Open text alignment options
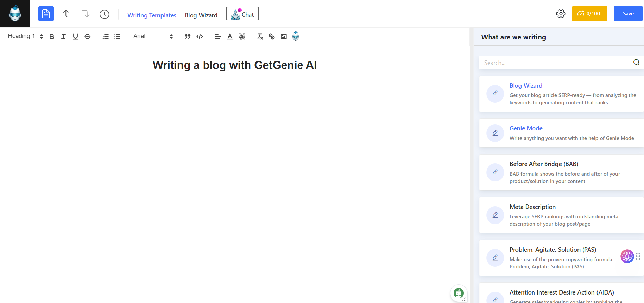 click(x=218, y=36)
